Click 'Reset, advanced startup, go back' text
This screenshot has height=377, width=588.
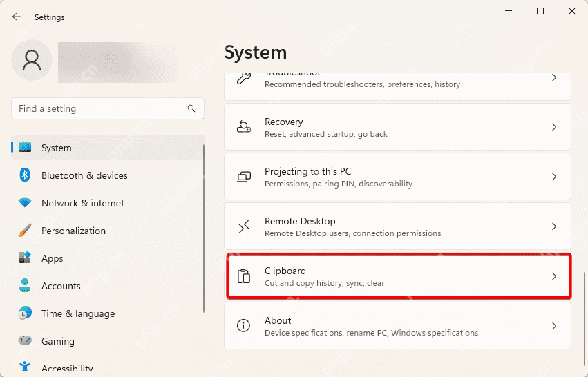tap(326, 134)
